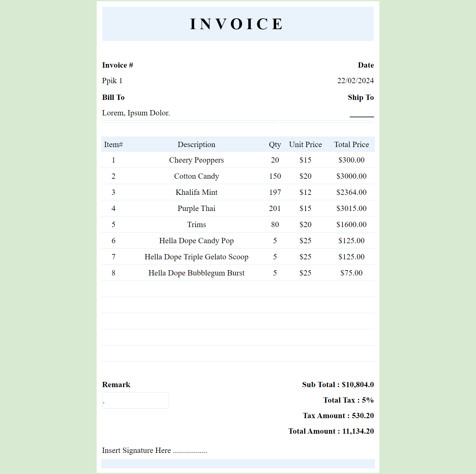Click the Total Tax 5% line
476x474 pixels.
click(x=348, y=400)
